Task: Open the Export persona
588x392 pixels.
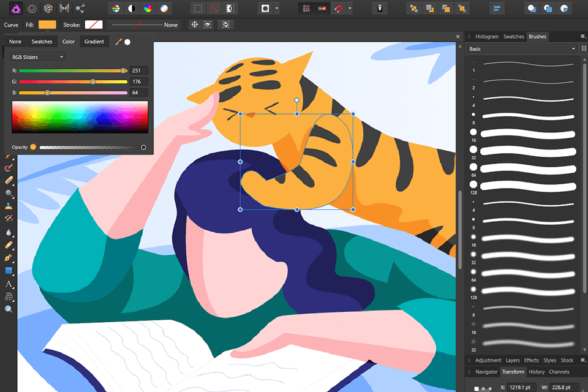Action: point(80,8)
